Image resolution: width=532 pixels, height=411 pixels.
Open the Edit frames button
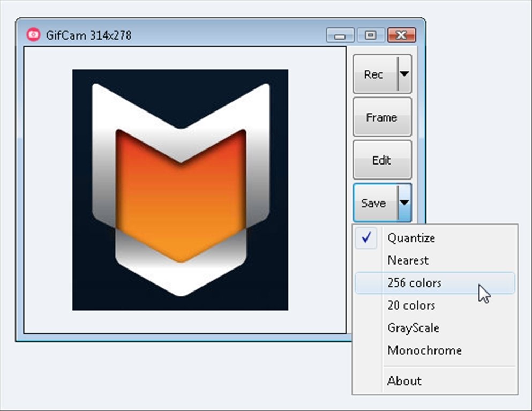383,160
